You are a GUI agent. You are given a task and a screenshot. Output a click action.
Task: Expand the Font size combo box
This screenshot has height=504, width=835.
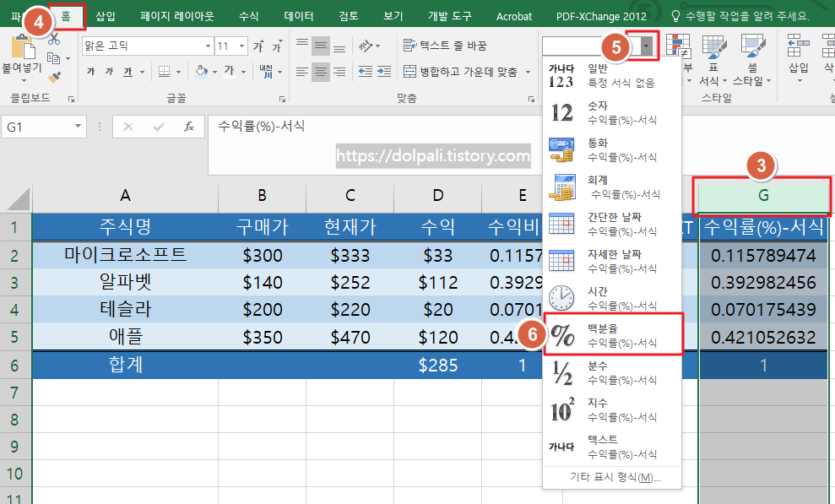pos(241,46)
